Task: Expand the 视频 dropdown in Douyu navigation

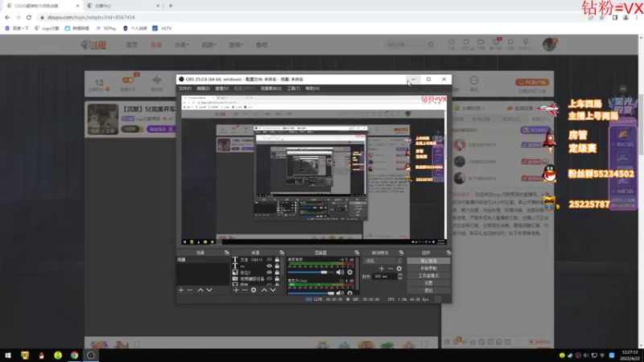Action: coord(208,45)
